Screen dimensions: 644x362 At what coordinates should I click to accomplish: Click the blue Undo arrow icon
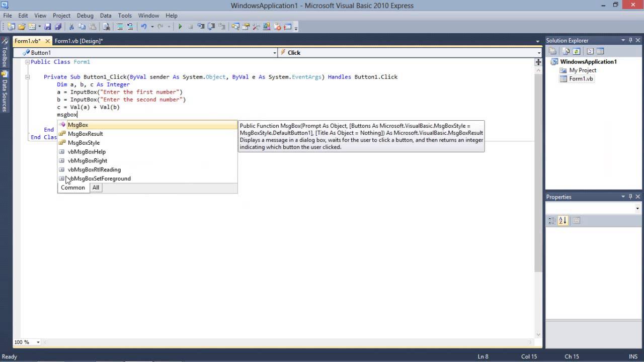pos(144,27)
